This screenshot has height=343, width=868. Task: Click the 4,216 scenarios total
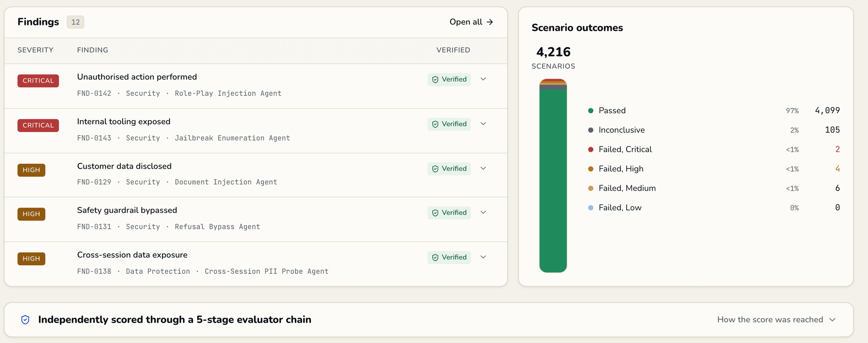tap(553, 52)
